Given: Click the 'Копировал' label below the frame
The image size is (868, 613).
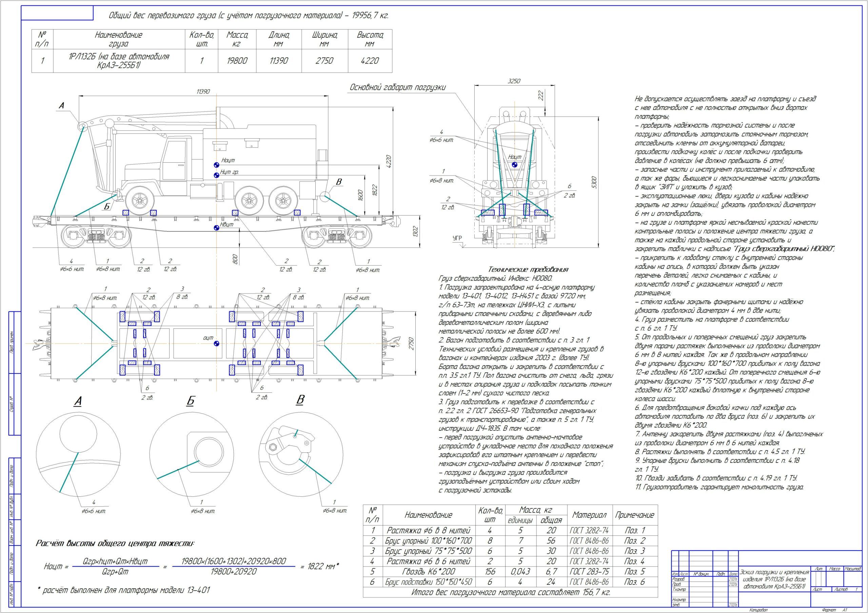Looking at the screenshot, I should pos(759,610).
